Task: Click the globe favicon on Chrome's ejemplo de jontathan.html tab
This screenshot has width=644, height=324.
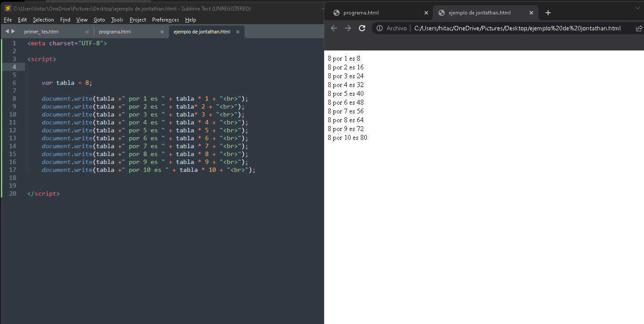Action: (x=442, y=13)
